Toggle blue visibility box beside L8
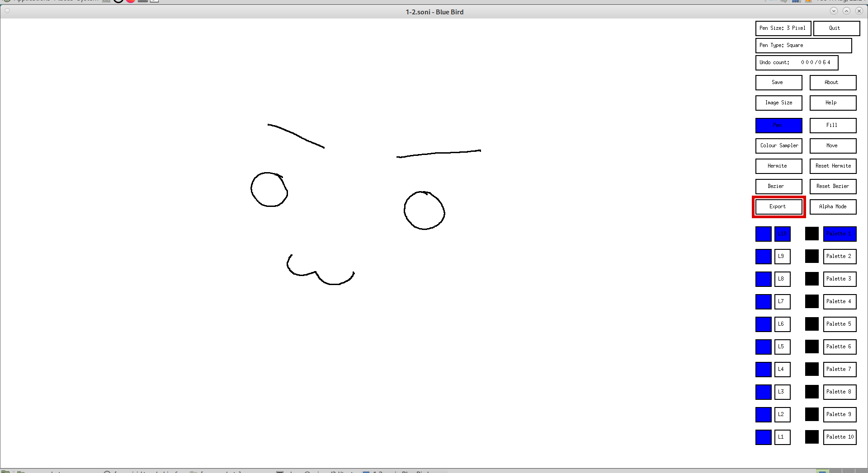This screenshot has height=473, width=868. point(763,279)
